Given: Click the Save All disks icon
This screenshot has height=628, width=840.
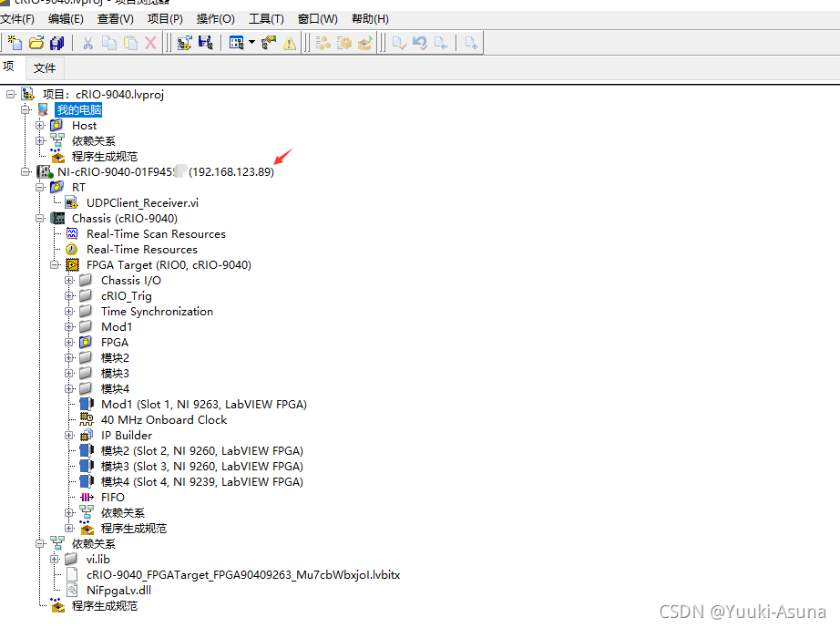Looking at the screenshot, I should (56, 43).
